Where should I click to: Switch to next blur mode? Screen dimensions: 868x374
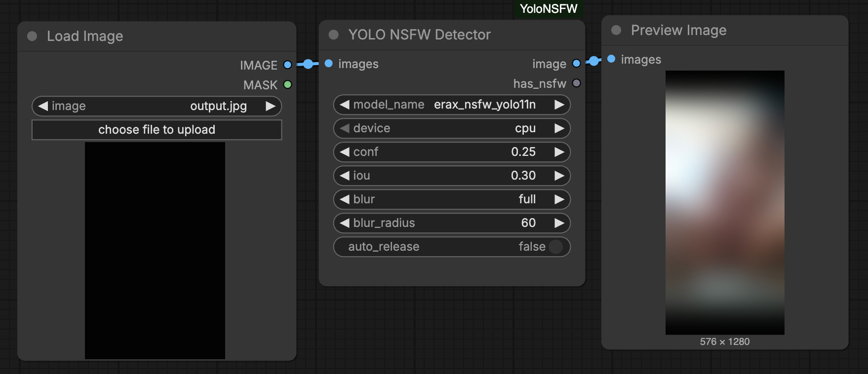[x=559, y=199]
